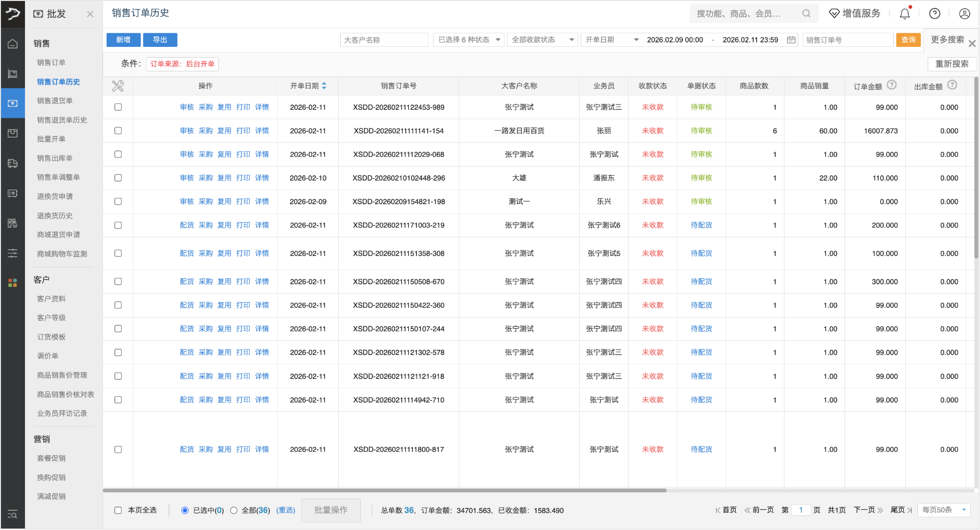The image size is (980, 530).
Task: Open the delivery truck icon in sidebar
Action: click(x=13, y=163)
